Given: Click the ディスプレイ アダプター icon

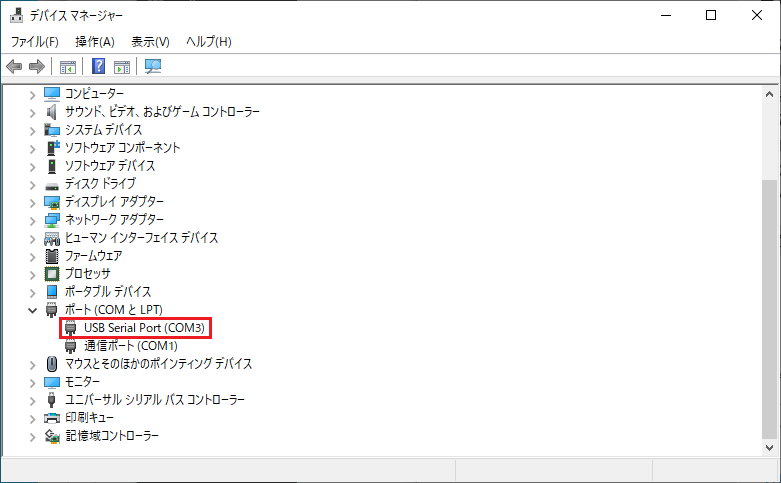Looking at the screenshot, I should click(x=52, y=202).
